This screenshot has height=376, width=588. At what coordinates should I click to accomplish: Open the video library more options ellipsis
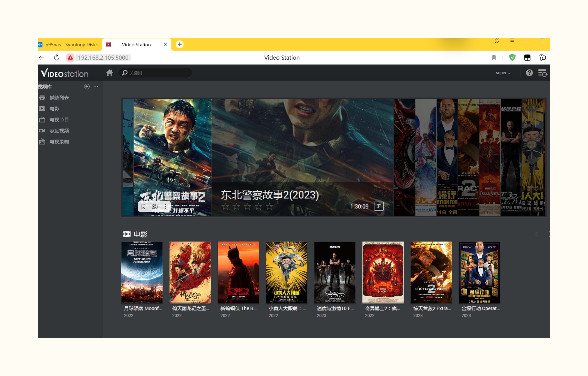coord(96,87)
